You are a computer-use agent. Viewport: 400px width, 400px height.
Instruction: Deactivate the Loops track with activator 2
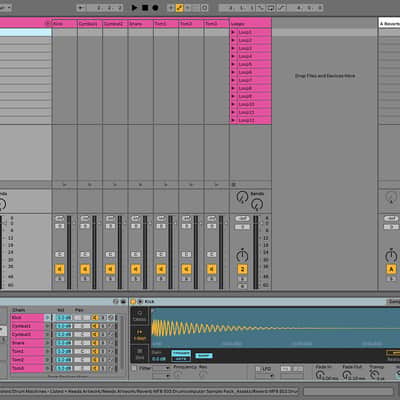point(242,269)
